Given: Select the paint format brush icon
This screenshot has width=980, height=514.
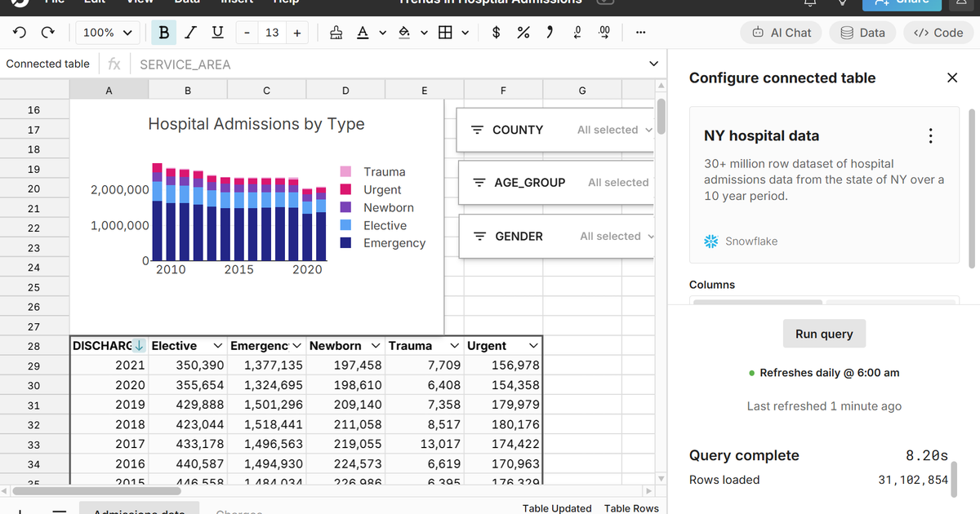Looking at the screenshot, I should (336, 33).
